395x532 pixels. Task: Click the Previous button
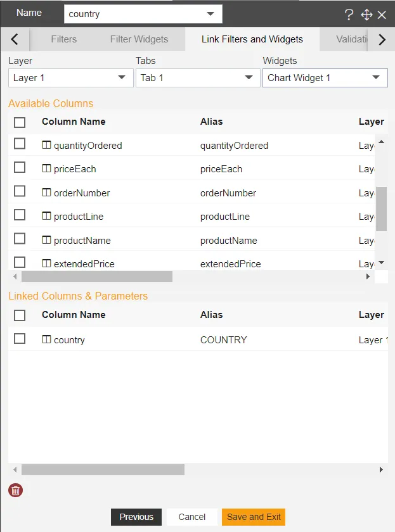136,517
